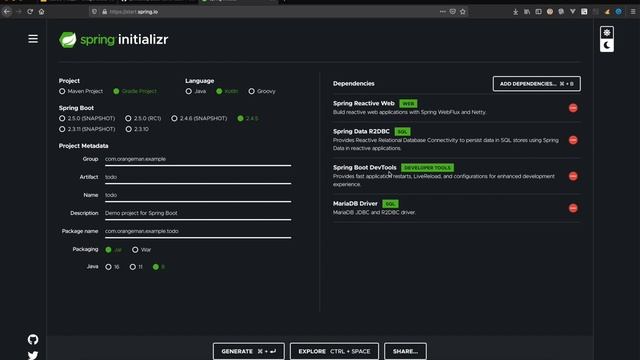Click the Explore button
This screenshot has height=360, width=640.
coord(334,351)
